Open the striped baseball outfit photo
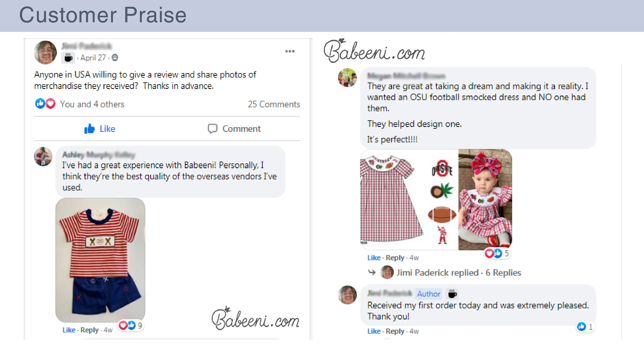Screen dimensions: 644x344 [100, 260]
